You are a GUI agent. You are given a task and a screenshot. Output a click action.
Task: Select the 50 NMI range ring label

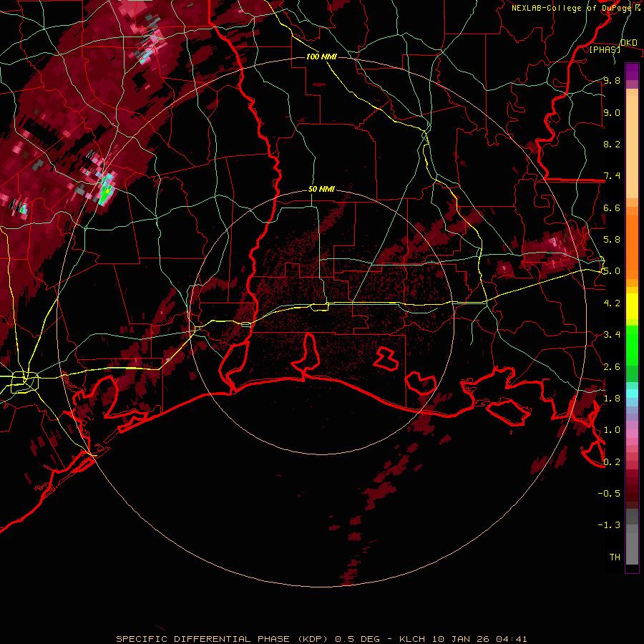point(321,189)
